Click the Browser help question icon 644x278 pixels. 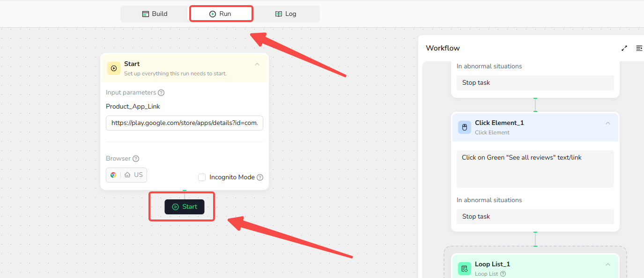136,159
